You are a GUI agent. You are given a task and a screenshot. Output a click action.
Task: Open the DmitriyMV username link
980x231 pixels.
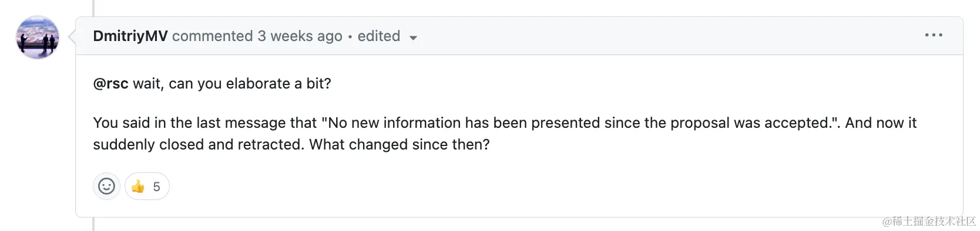[130, 36]
